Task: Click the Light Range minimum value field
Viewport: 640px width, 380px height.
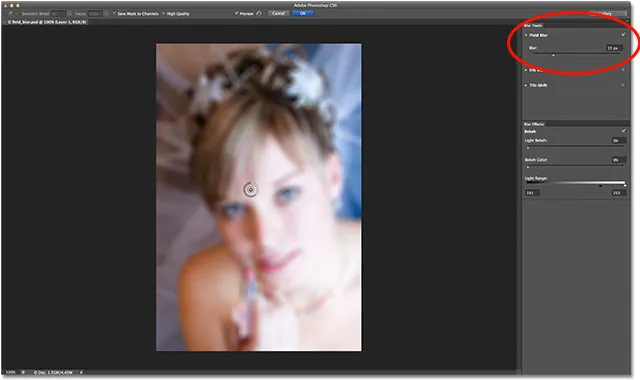Action: click(532, 193)
